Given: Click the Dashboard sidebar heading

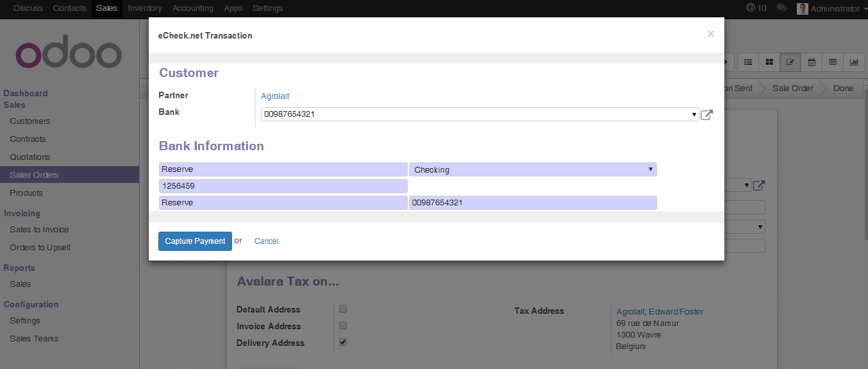Looking at the screenshot, I should point(26,93).
